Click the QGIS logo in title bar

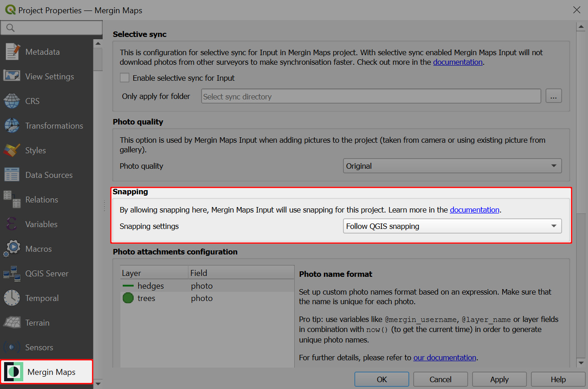(x=10, y=10)
